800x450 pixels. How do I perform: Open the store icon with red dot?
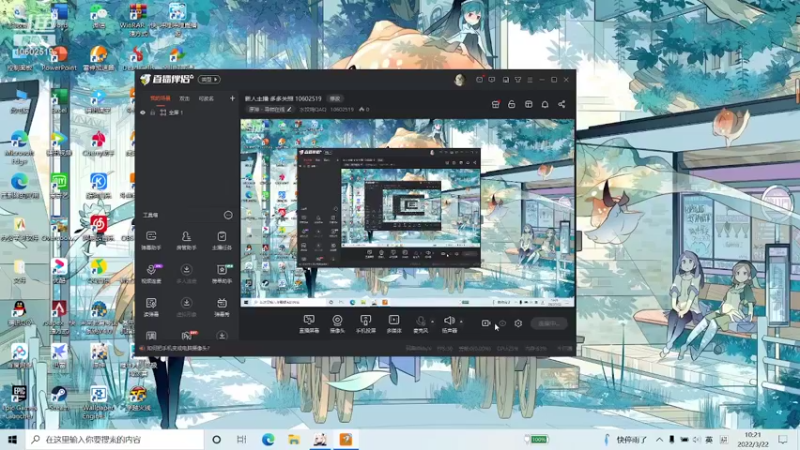pos(495,104)
